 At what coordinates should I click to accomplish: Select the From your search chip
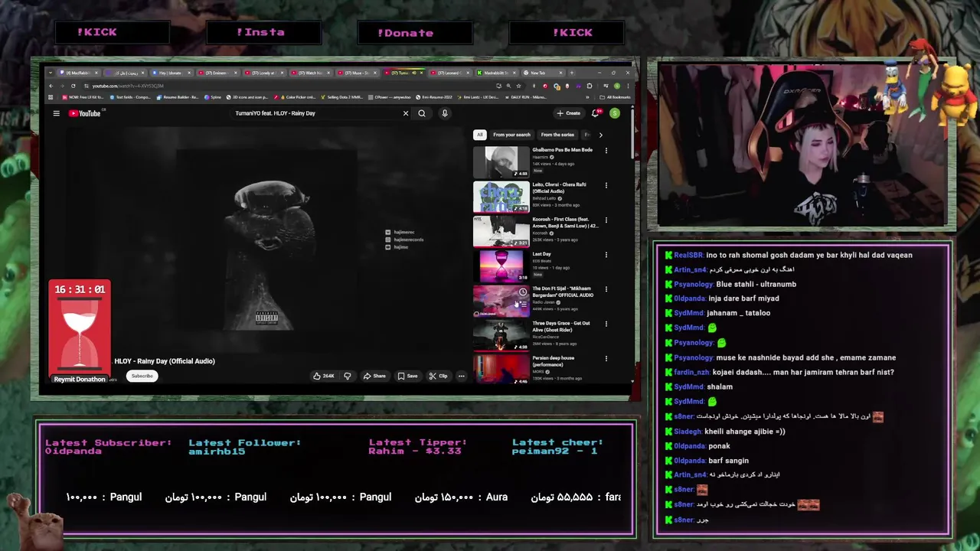pyautogui.click(x=511, y=135)
